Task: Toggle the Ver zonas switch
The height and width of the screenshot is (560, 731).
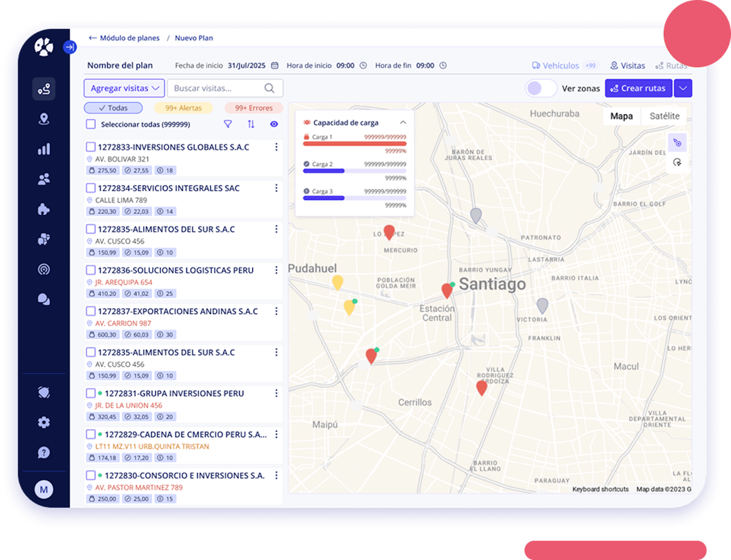Action: (x=541, y=88)
